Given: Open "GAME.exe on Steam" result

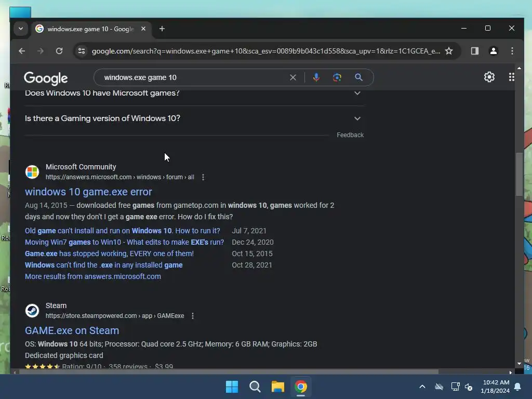Looking at the screenshot, I should [72, 330].
